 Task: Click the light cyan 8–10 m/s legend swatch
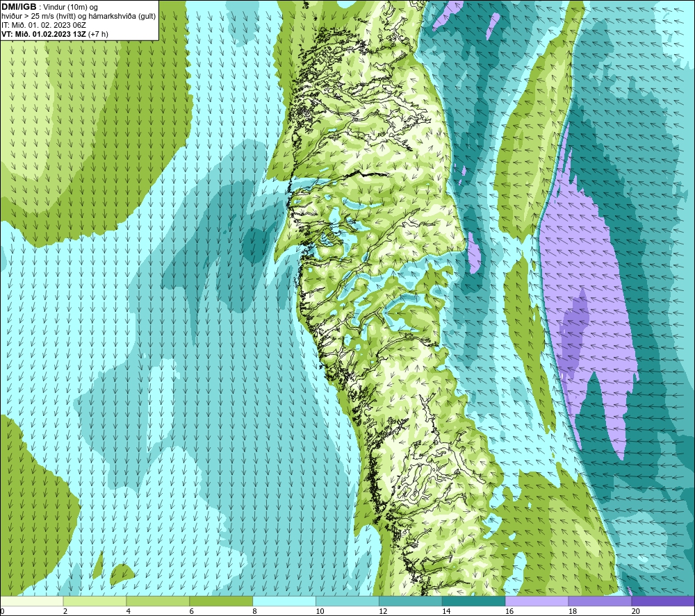point(284,601)
